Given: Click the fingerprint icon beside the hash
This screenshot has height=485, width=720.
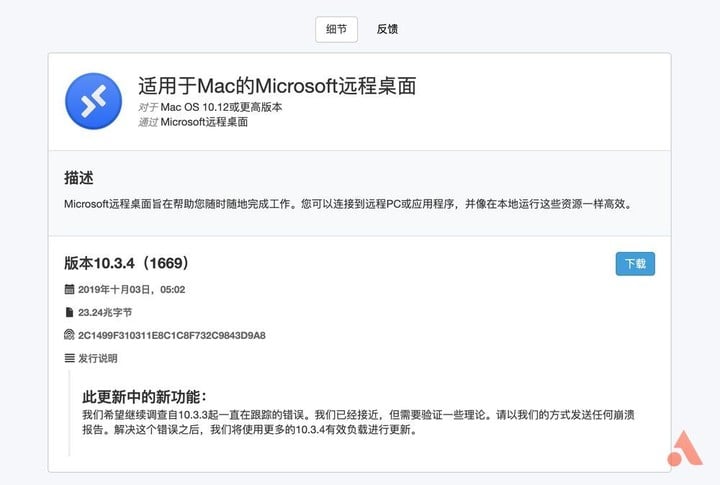Looking at the screenshot, I should point(69,335).
